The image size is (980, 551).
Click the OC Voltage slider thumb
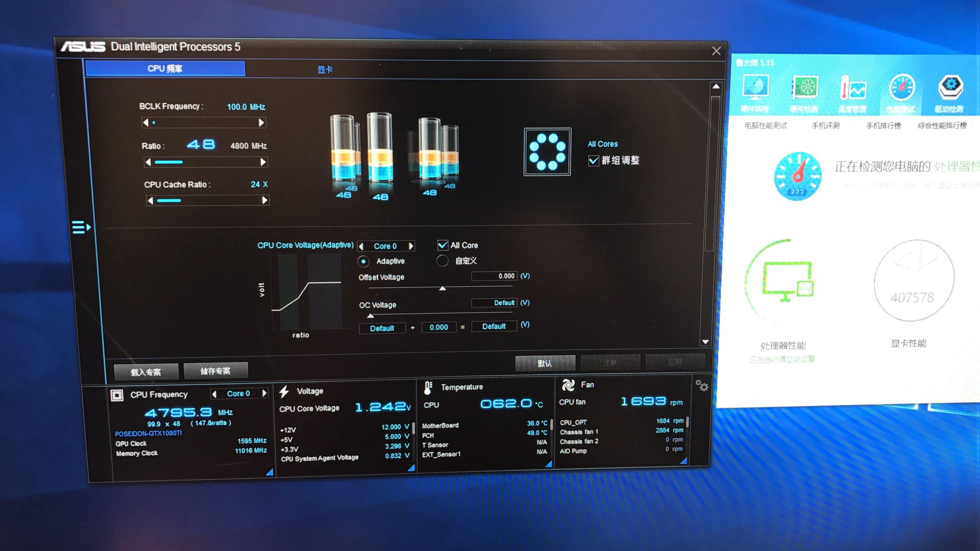(x=371, y=316)
